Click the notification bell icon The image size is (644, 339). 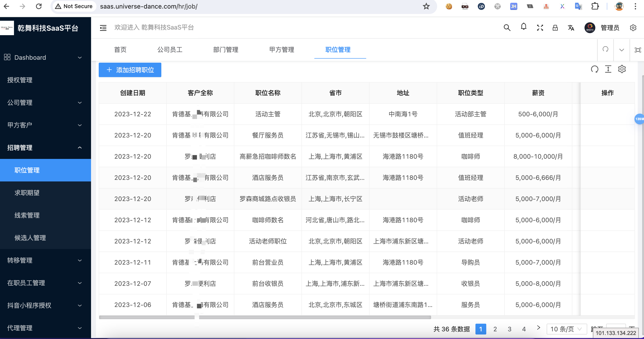[523, 27]
